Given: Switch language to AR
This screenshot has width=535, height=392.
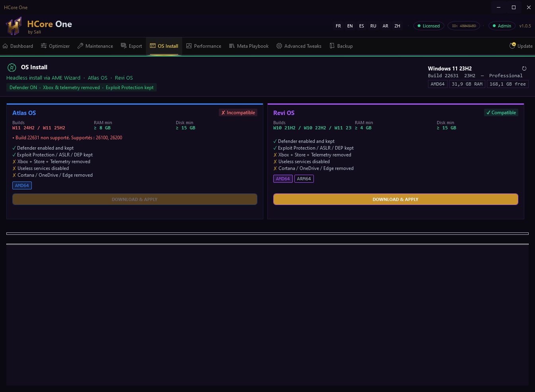Looking at the screenshot, I should tap(385, 26).
